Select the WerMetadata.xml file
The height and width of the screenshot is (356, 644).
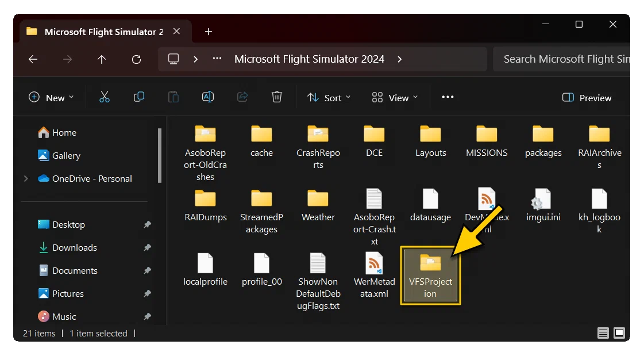pyautogui.click(x=374, y=276)
